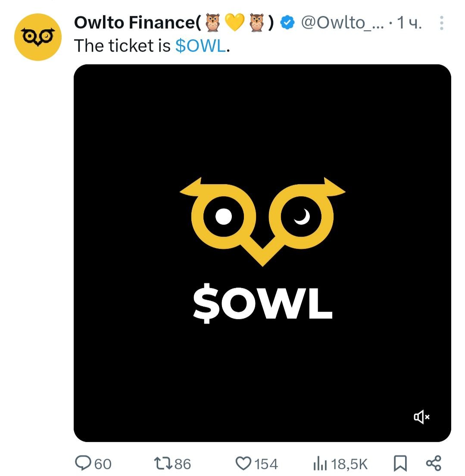465x476 pixels.
Task: Click the Owlto Finance display name
Action: point(136,23)
